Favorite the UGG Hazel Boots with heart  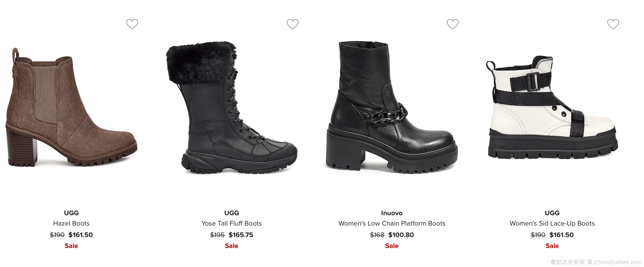point(132,24)
